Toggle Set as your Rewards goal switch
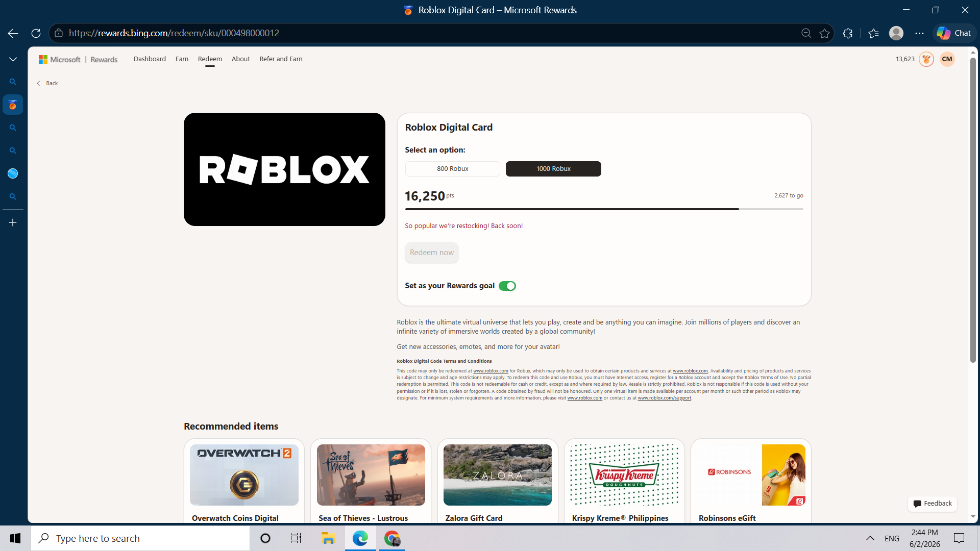 (507, 286)
